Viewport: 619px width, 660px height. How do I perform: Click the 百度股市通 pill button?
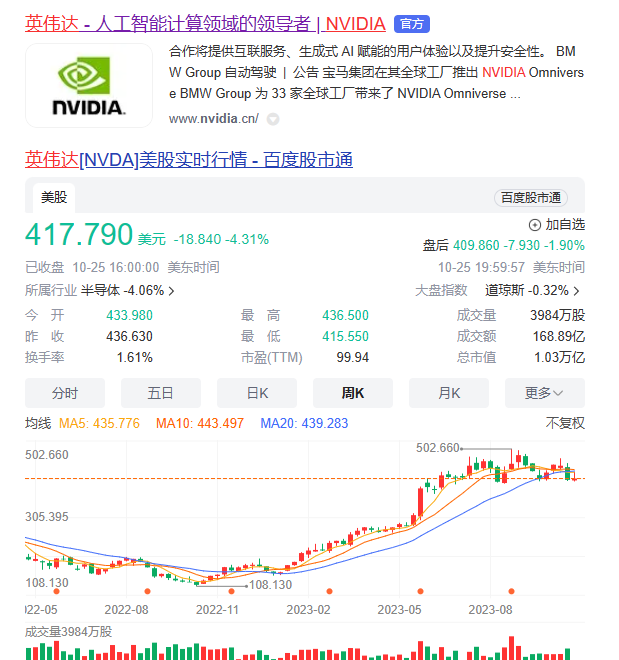[x=531, y=198]
